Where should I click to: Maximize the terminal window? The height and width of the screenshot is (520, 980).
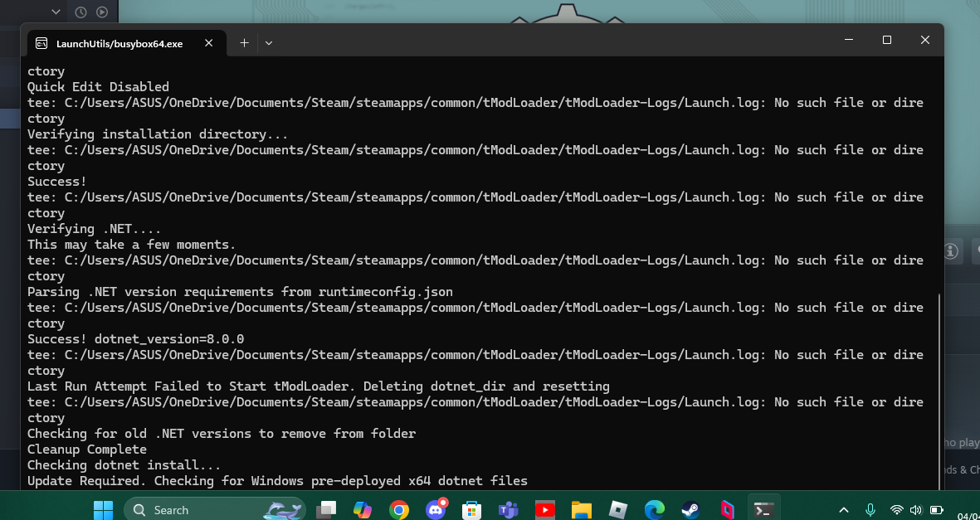coord(886,39)
